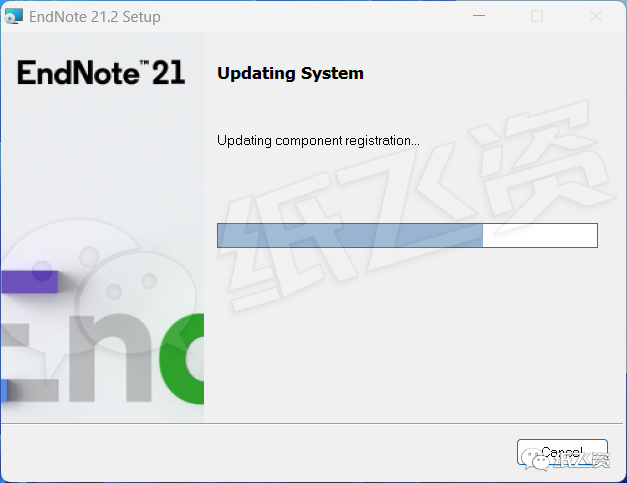627x483 pixels.
Task: Click the empty white part of progress bar
Action: point(540,236)
